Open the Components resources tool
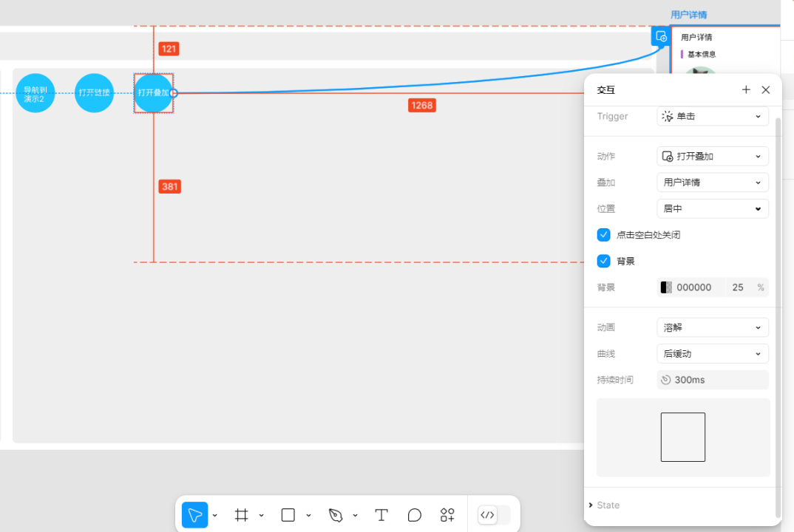The height and width of the screenshot is (532, 794). click(x=447, y=515)
